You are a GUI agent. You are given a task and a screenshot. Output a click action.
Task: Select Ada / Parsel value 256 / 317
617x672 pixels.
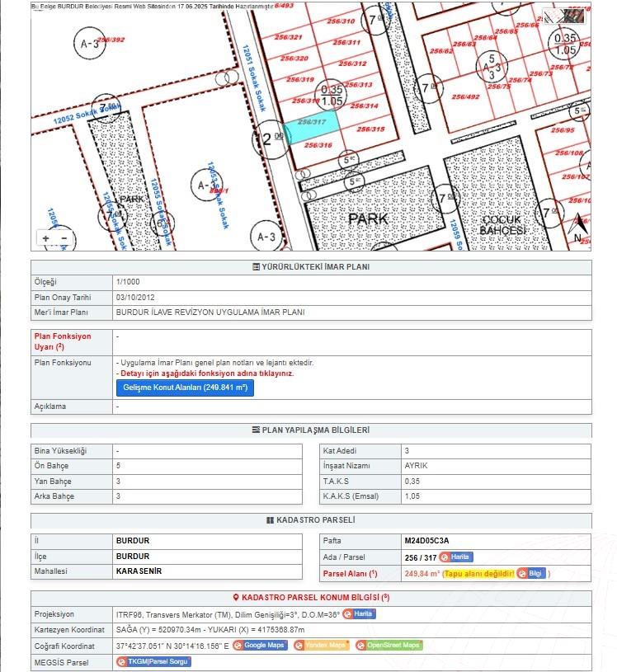click(420, 557)
